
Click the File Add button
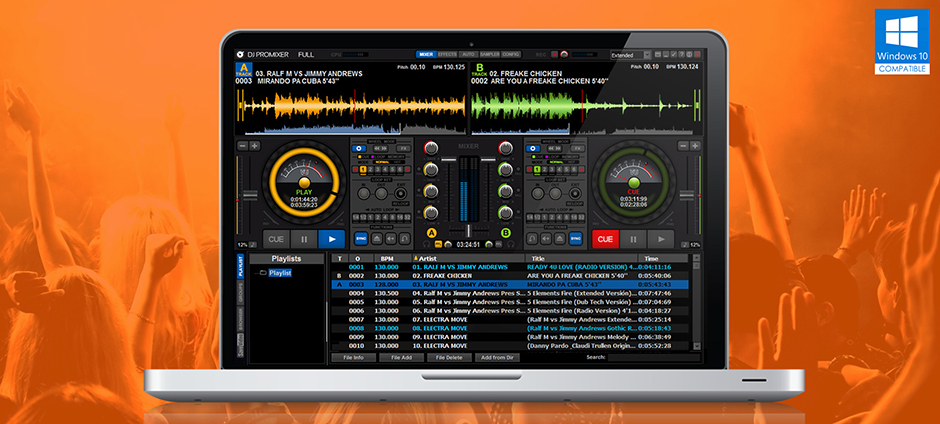tap(402, 356)
